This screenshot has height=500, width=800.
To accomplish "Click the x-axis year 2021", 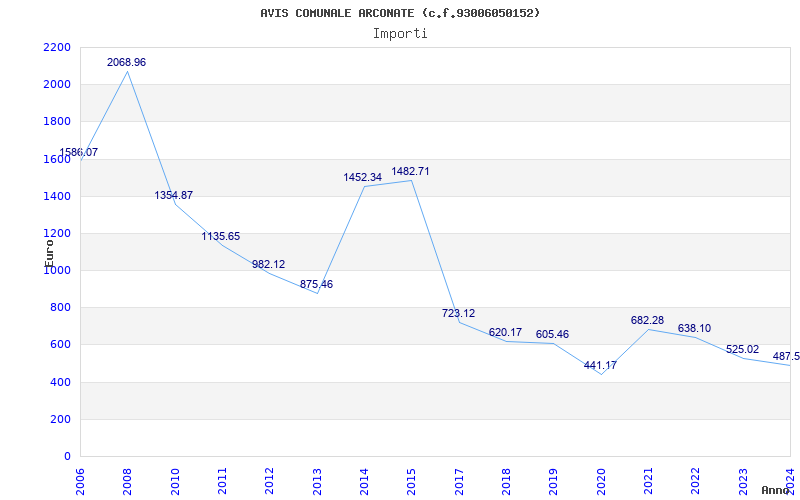I will coord(648,481).
